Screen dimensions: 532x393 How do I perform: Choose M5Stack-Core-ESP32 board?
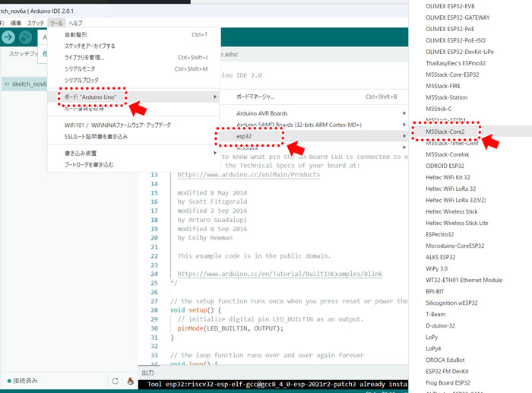(452, 74)
